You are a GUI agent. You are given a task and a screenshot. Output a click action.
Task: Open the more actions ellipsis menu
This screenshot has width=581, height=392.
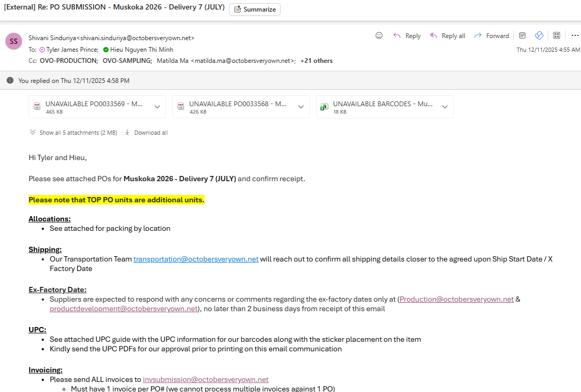click(x=575, y=35)
